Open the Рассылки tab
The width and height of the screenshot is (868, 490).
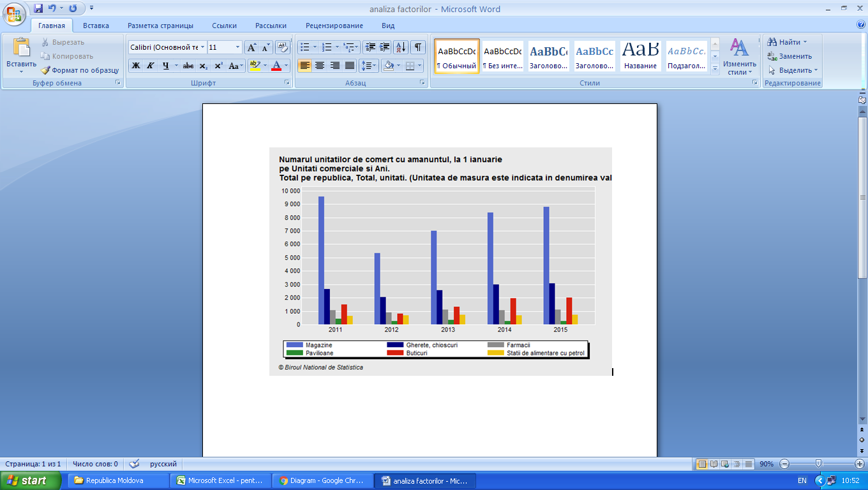click(x=271, y=26)
